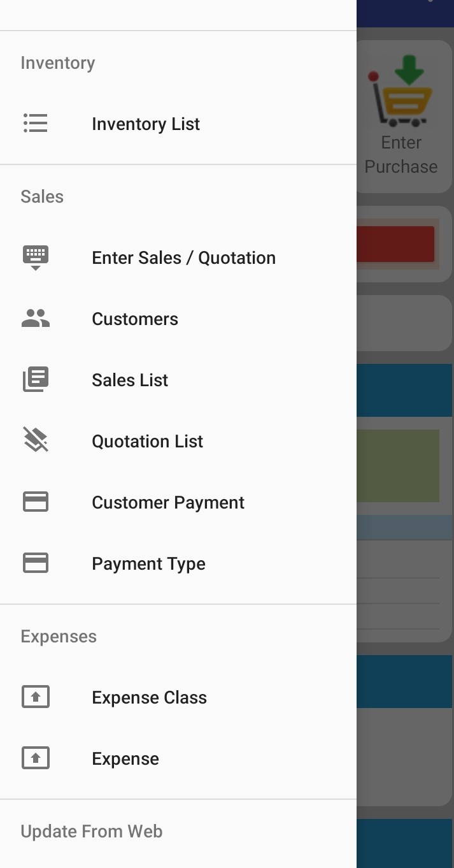Tap the card icon beside Customer Payment

36,502
